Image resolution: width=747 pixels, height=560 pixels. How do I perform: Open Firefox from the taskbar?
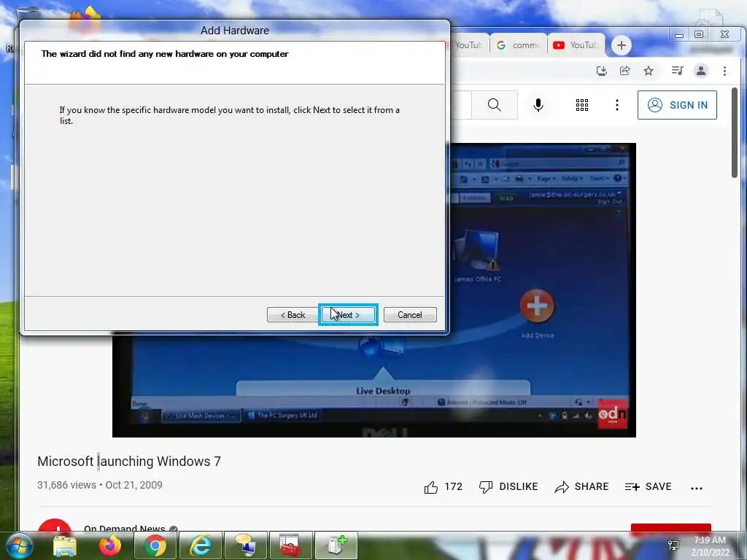click(109, 545)
